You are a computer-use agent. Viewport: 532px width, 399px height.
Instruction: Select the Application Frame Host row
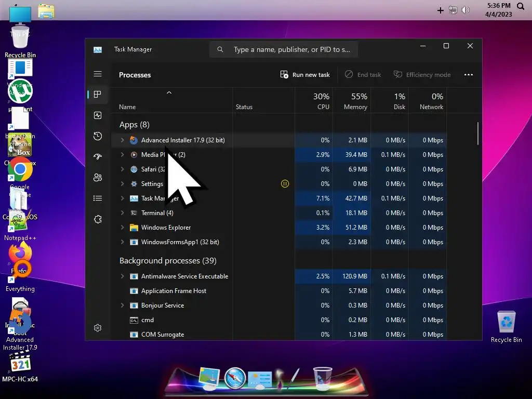(278, 291)
